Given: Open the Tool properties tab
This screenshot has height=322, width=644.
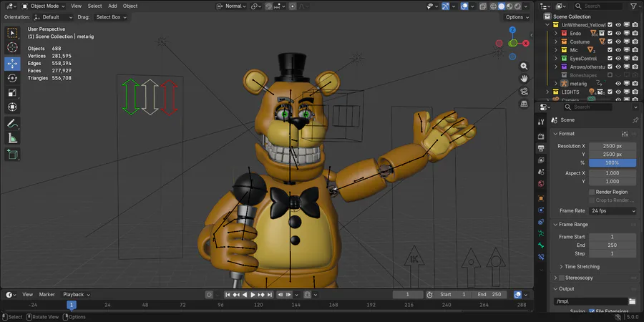Looking at the screenshot, I should coord(542,122).
